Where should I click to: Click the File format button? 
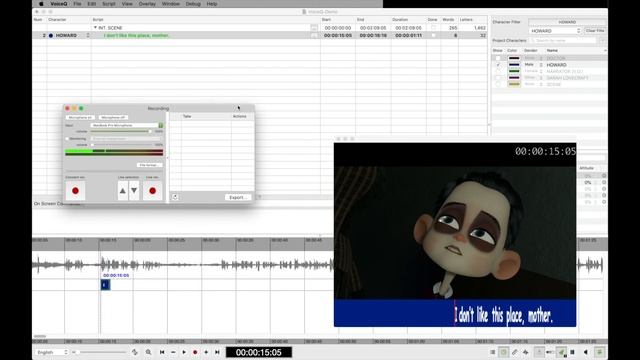[x=149, y=165]
